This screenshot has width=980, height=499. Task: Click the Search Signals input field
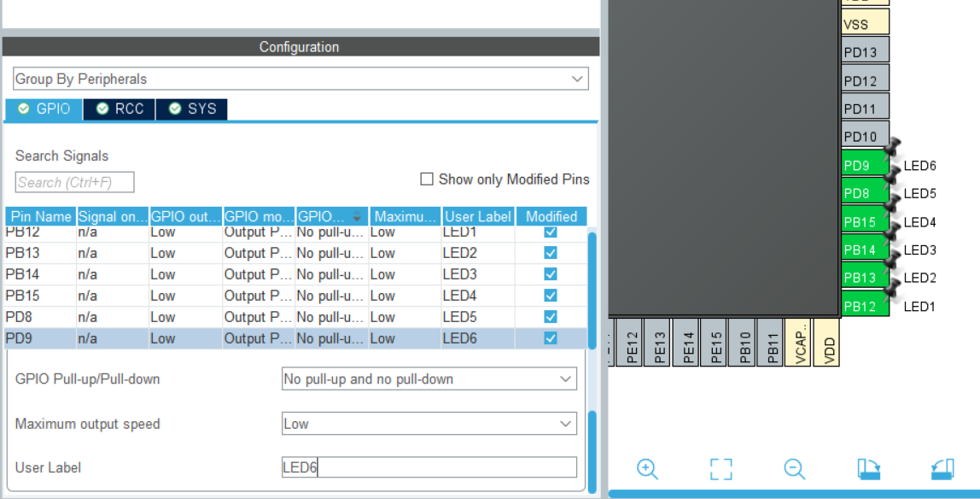click(x=74, y=183)
